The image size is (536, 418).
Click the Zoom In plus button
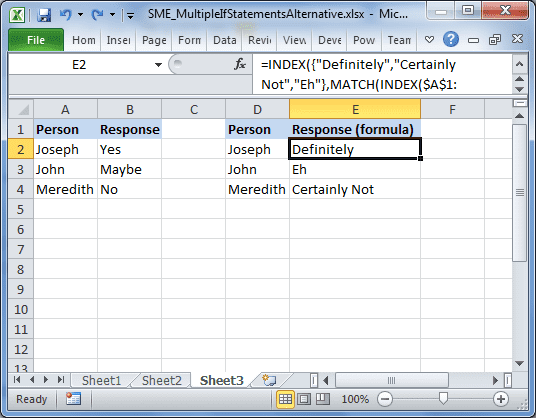(x=501, y=399)
